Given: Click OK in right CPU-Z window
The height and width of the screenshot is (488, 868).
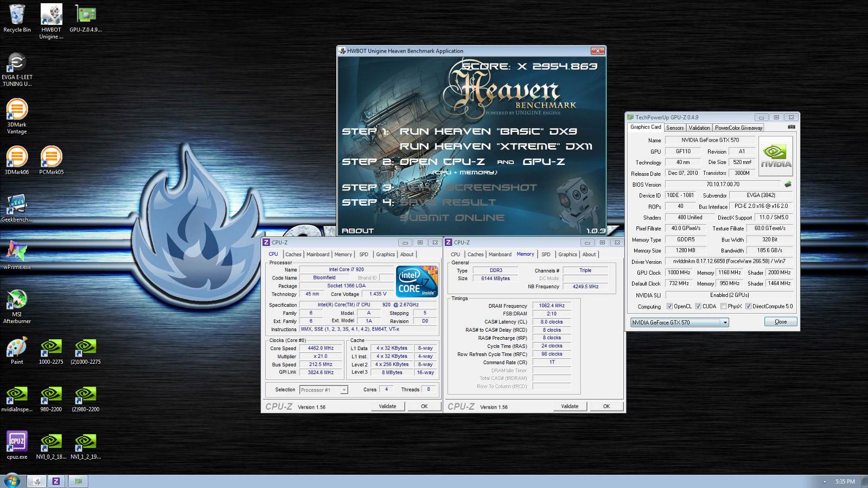Looking at the screenshot, I should [607, 406].
